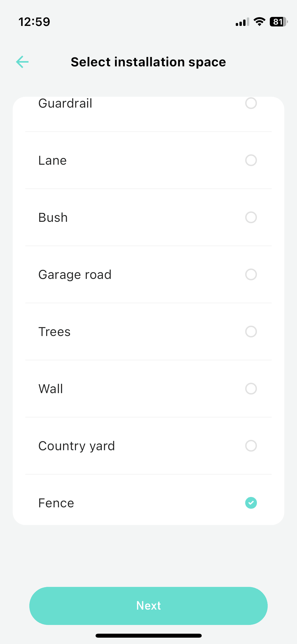Tap the back arrow icon

(x=22, y=62)
